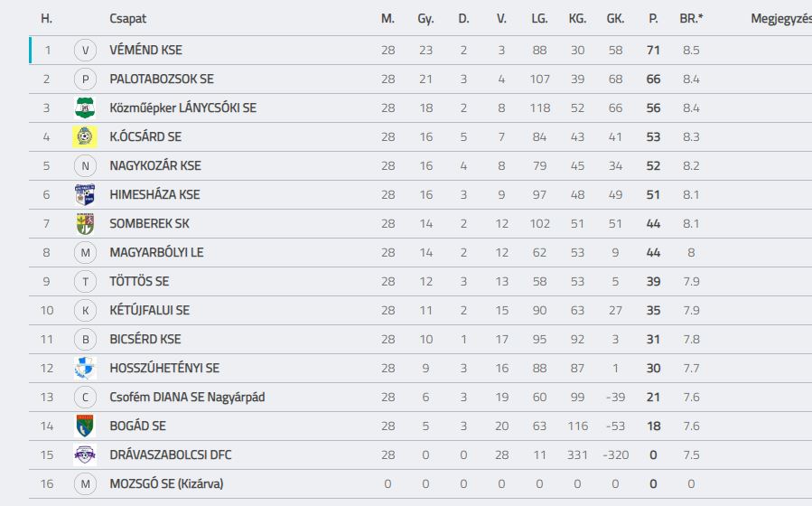
Task: Click the Csapat column header
Action: click(128, 19)
